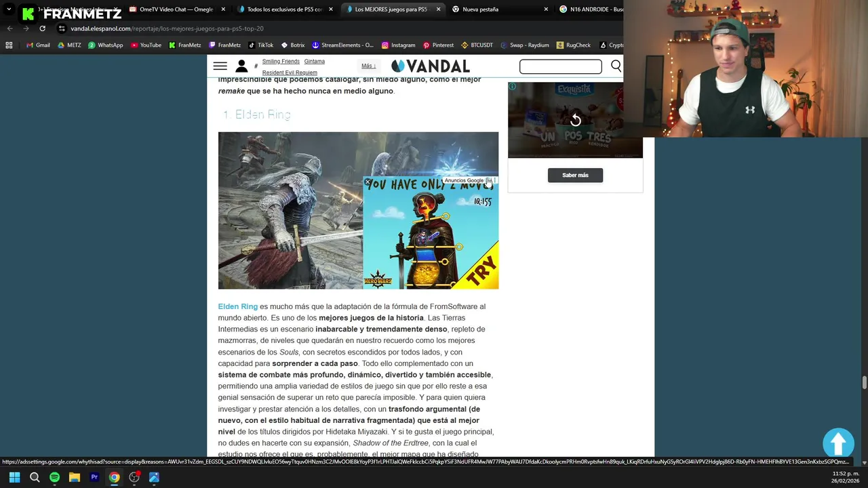The height and width of the screenshot is (488, 868).
Task: Open the Vandal hamburger menu
Action: pyautogui.click(x=220, y=66)
